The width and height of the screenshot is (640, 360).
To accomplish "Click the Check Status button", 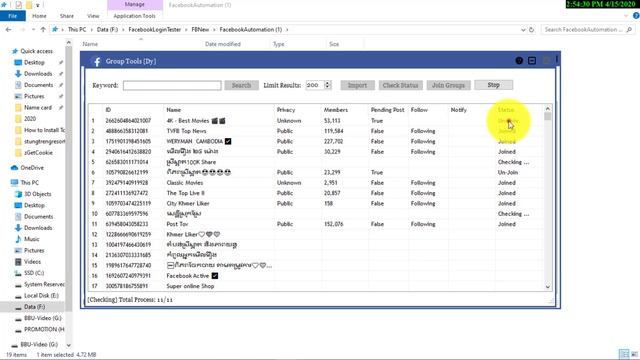I will coord(400,85).
